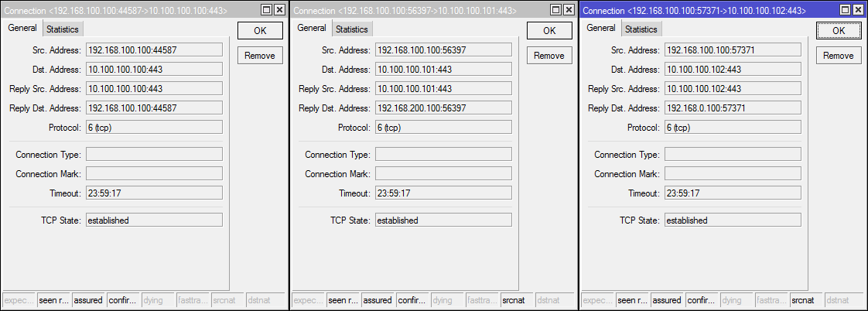Click srcnat status flag in 10.100.100.101:443 window

(x=512, y=301)
